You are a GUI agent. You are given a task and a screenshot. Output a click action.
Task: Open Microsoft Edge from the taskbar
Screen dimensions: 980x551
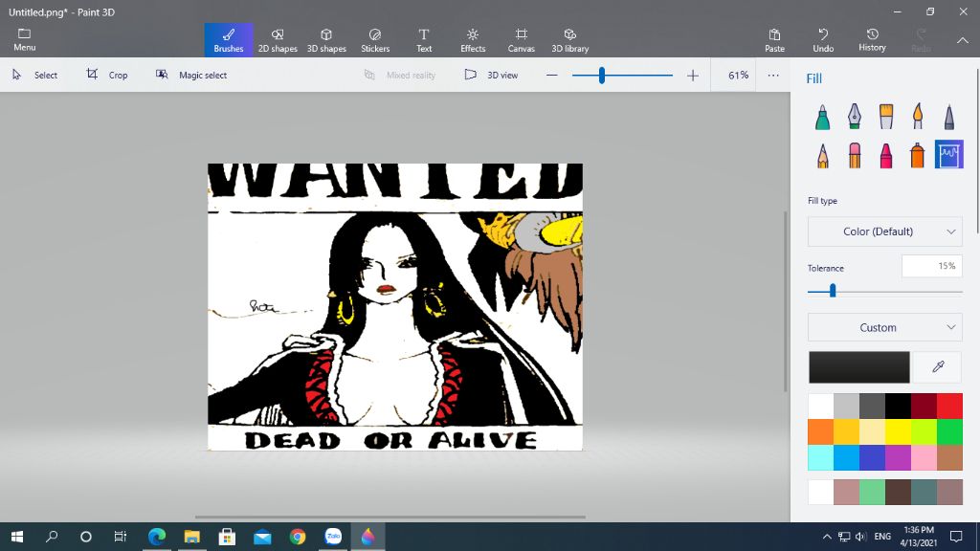pos(156,537)
